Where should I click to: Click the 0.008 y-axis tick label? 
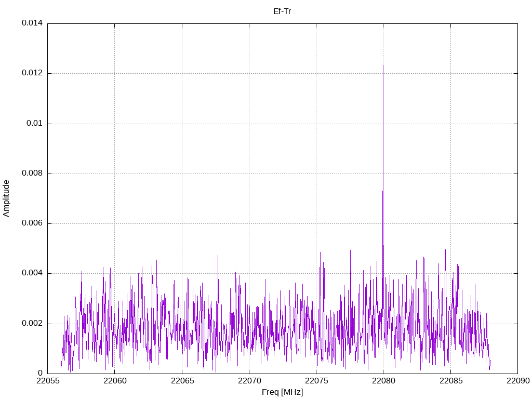tap(32, 174)
